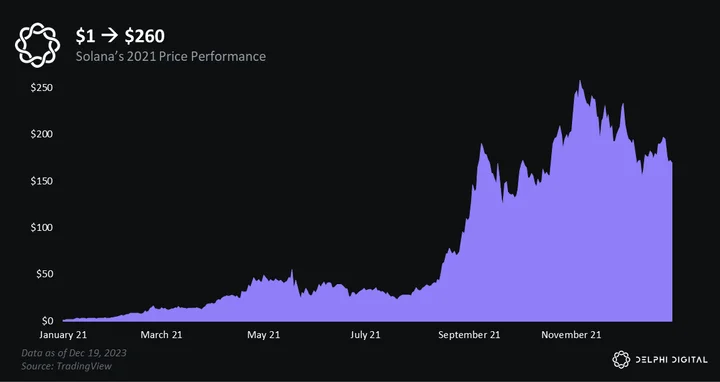The height and width of the screenshot is (382, 720).
Task: Click the July 21 x-axis label
Action: [x=366, y=335]
